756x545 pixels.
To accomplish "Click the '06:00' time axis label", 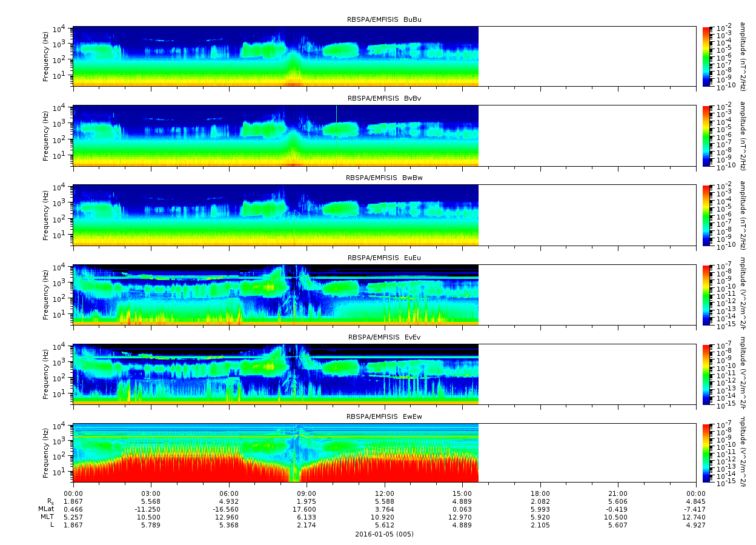I will tap(229, 493).
